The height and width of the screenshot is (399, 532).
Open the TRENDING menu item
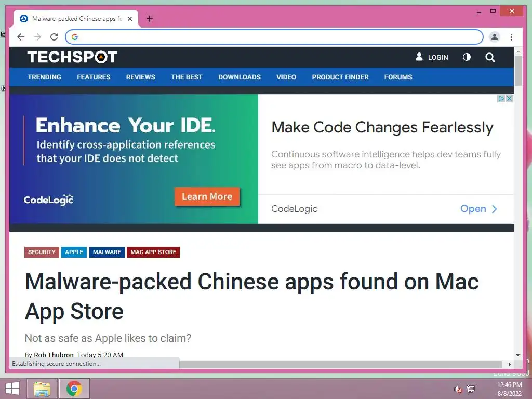(x=45, y=77)
